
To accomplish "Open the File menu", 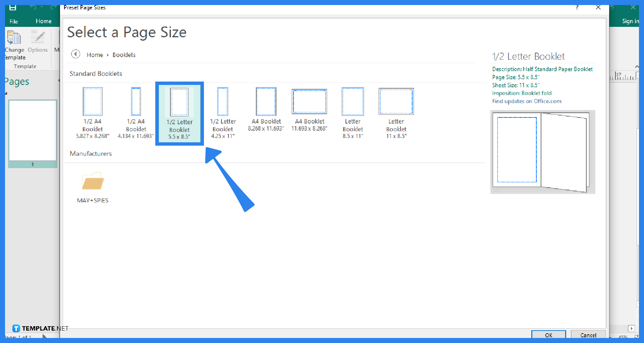I will tap(13, 21).
